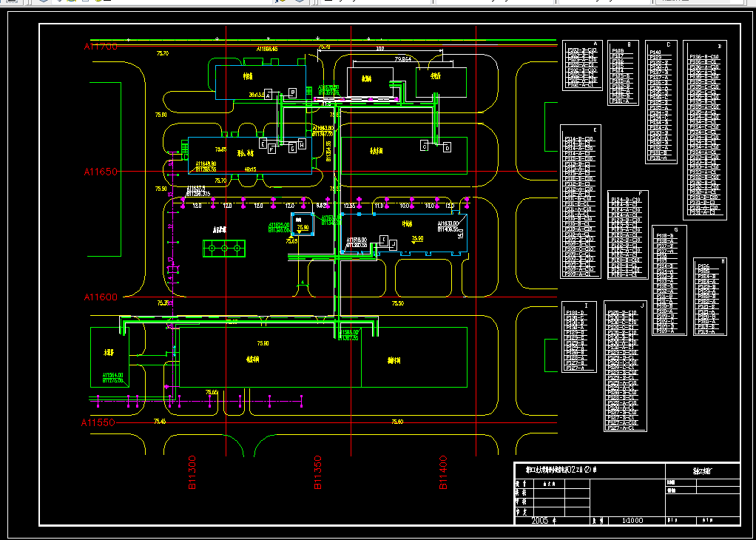Select the green three-circle tank symbol
The height and width of the screenshot is (540, 756).
coord(224,249)
